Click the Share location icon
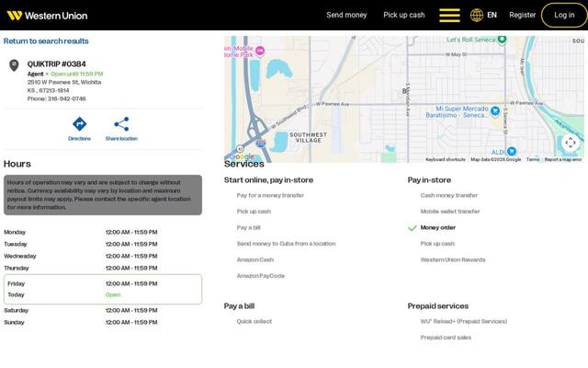The height and width of the screenshot is (368, 588). (121, 124)
